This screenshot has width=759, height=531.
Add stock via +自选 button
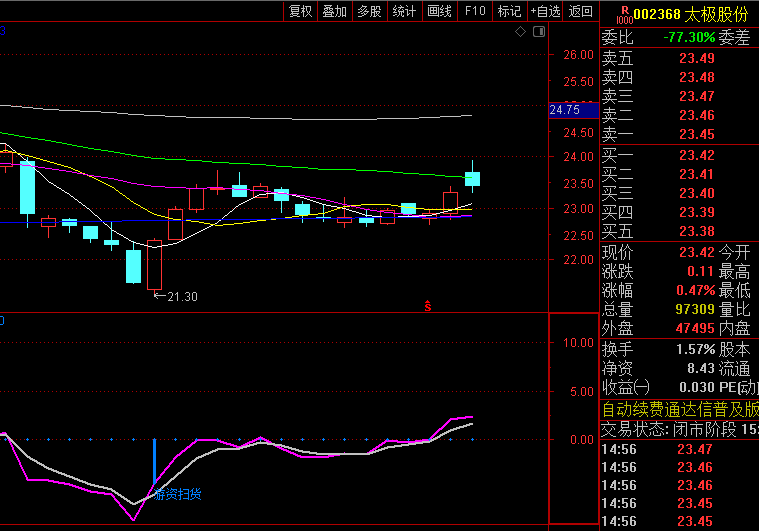coord(545,11)
